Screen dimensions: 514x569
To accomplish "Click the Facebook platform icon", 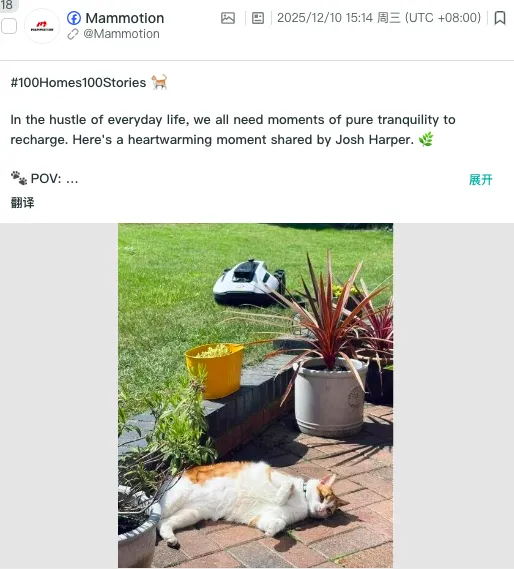I will coord(74,18).
